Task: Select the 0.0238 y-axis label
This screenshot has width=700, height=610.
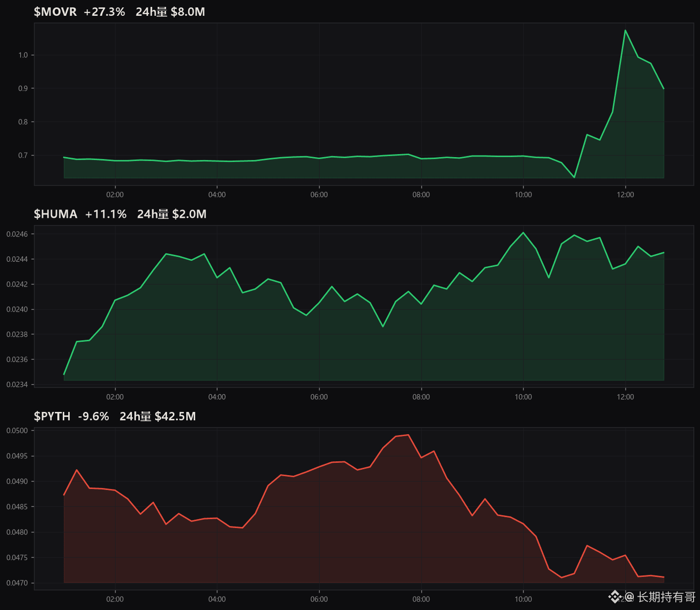Action: pyautogui.click(x=17, y=334)
